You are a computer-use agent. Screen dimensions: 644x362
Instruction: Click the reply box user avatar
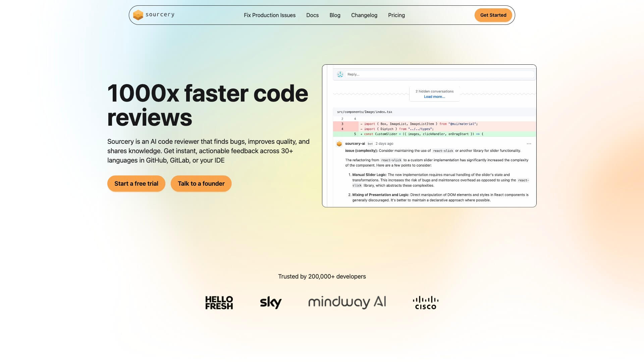tap(340, 74)
